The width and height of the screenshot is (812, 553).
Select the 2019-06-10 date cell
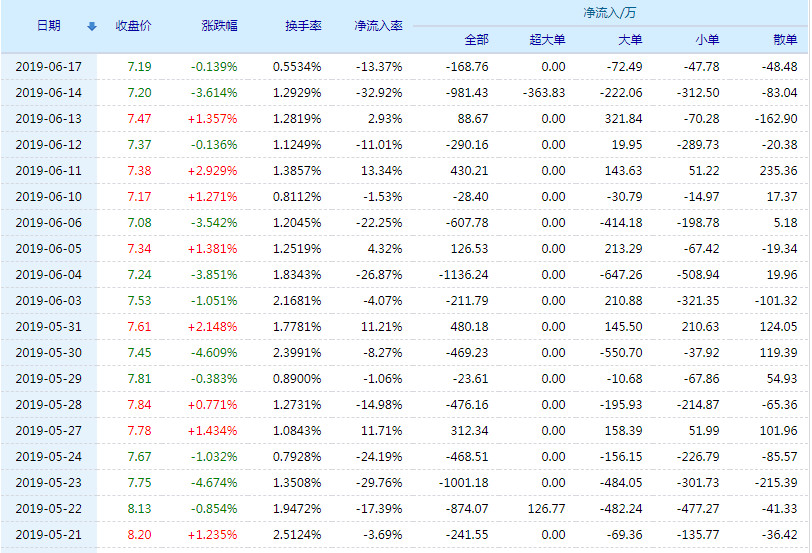tap(49, 197)
